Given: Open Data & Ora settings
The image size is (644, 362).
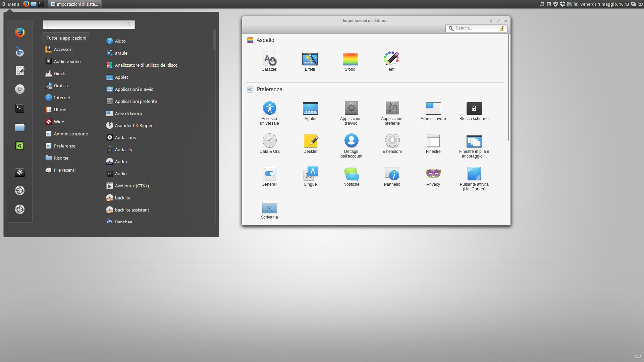Looking at the screenshot, I should (x=269, y=143).
